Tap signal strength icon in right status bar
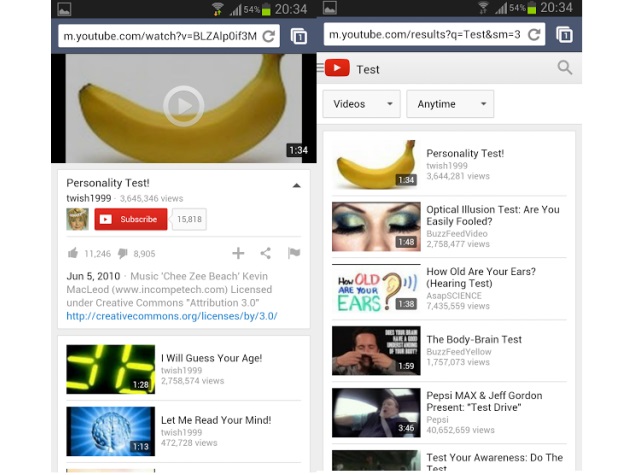The image size is (635, 475). (x=501, y=8)
